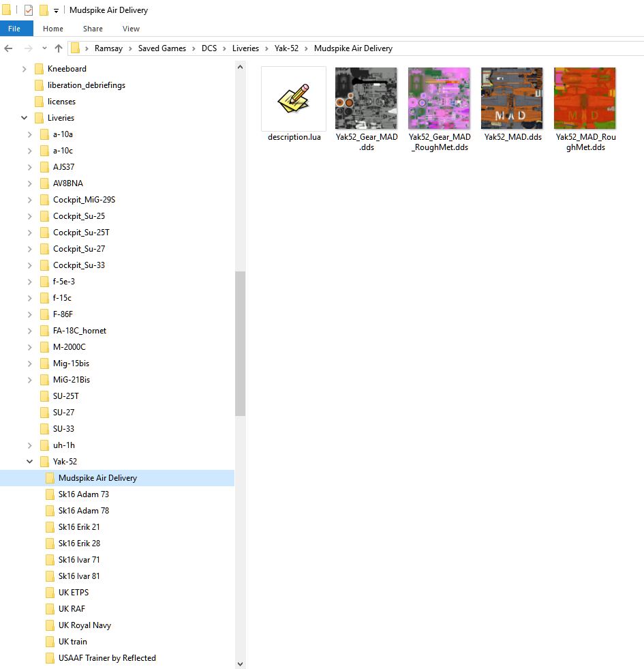Expand the FA-18C_hornet folder node

click(x=29, y=331)
